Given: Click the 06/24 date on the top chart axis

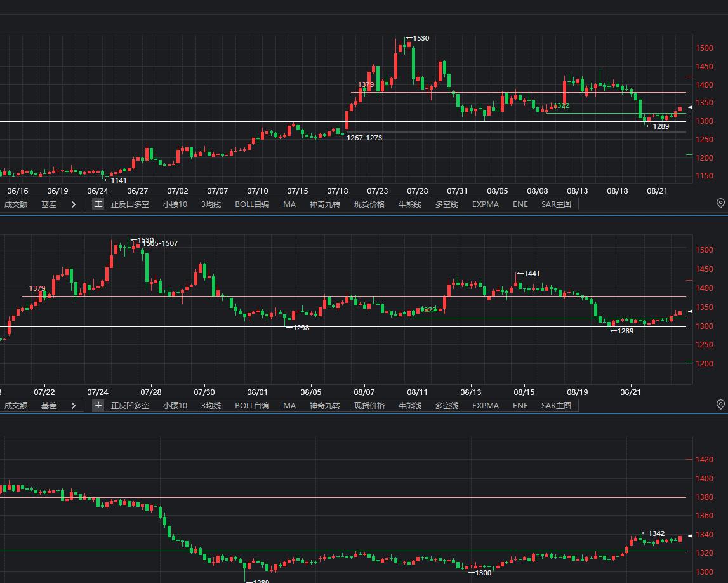Looking at the screenshot, I should point(98,191).
